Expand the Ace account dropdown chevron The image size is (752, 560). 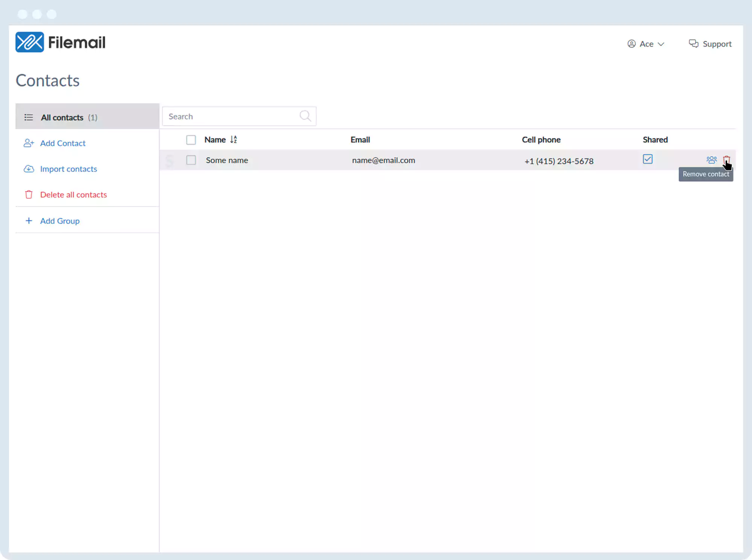(x=661, y=44)
